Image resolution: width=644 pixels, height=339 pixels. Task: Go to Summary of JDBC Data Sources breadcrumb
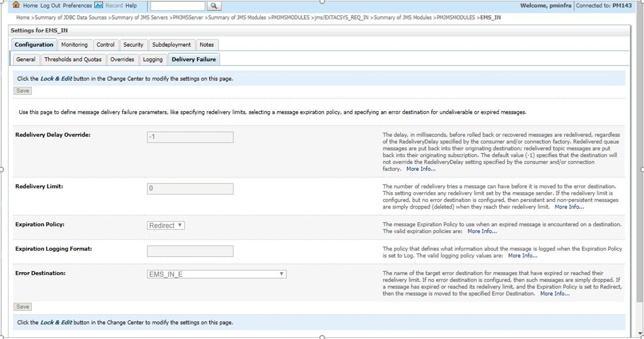[71, 18]
